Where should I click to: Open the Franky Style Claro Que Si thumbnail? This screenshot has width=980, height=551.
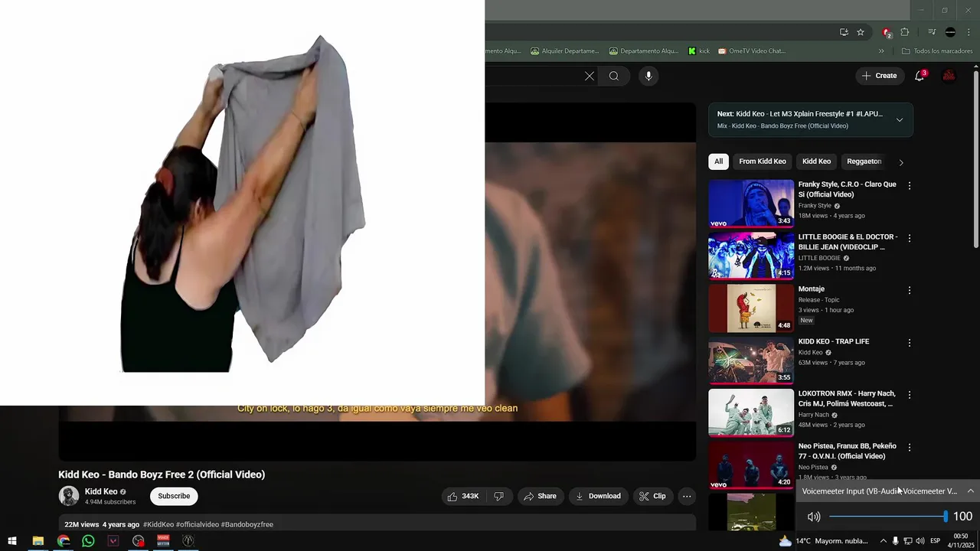pos(751,204)
